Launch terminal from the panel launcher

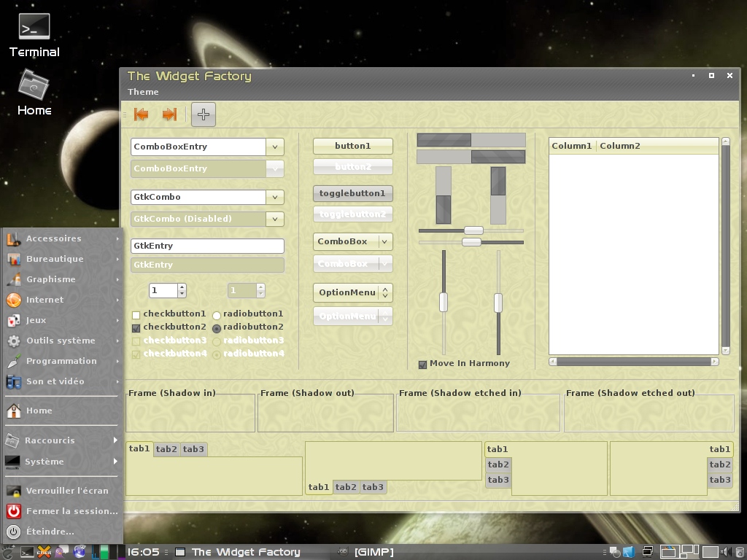[27, 552]
